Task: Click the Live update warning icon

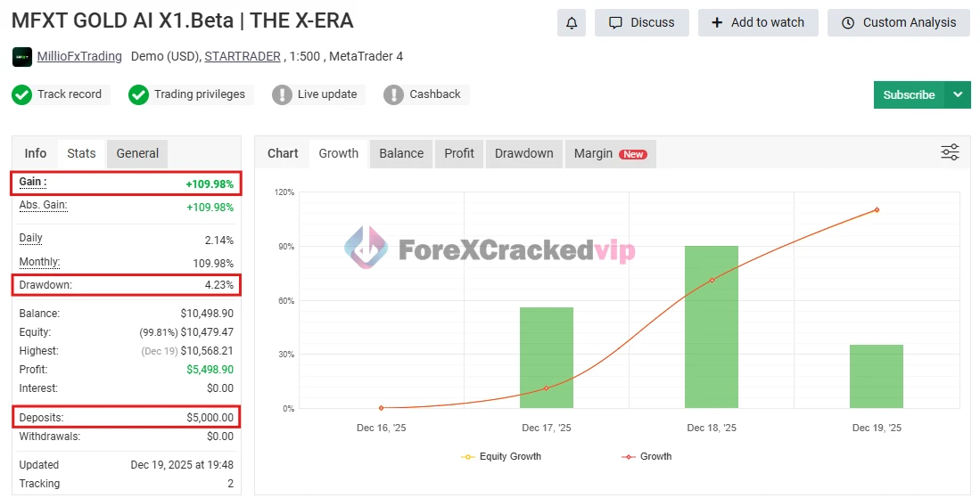Action: click(282, 94)
